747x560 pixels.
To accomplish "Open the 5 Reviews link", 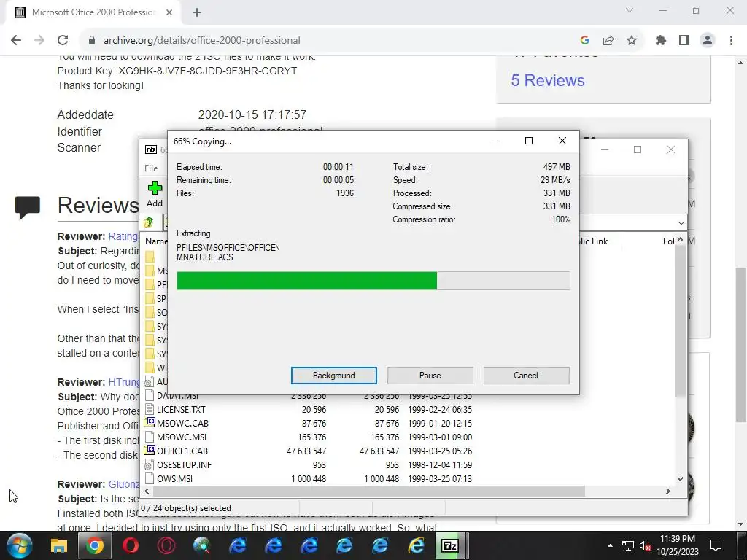I will point(548,80).
